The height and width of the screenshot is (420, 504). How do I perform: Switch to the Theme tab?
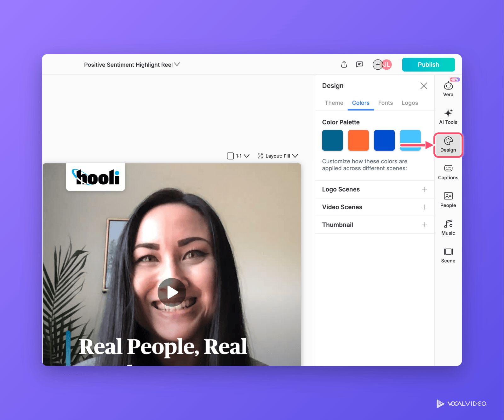point(334,103)
